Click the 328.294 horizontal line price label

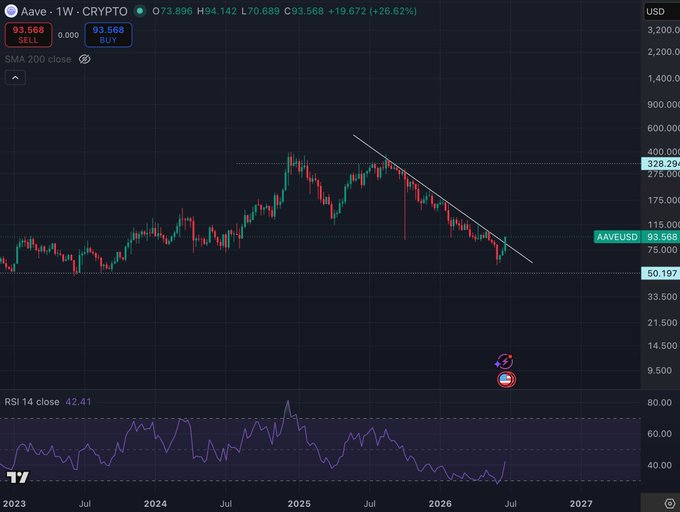(661, 163)
